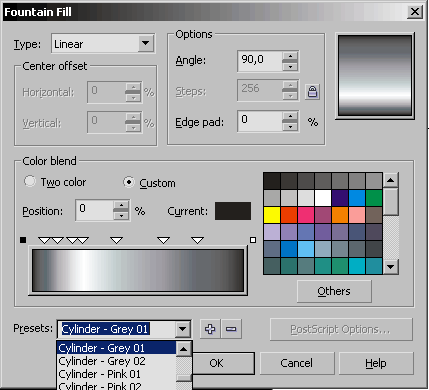Pick the hot pink swatch in palette

(x=306, y=215)
